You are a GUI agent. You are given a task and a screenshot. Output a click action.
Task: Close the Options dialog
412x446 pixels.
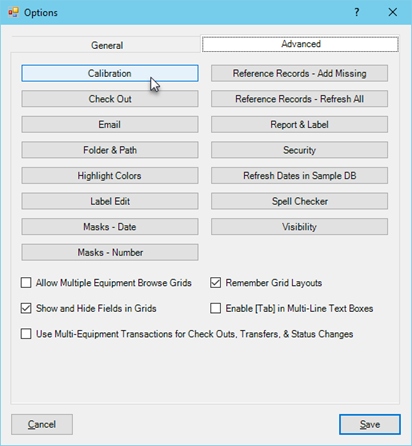[393, 12]
